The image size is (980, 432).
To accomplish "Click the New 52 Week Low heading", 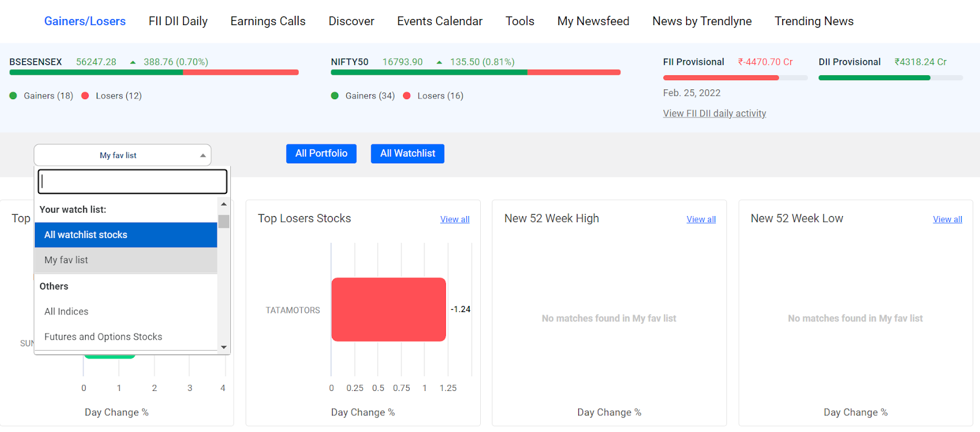I will (797, 218).
